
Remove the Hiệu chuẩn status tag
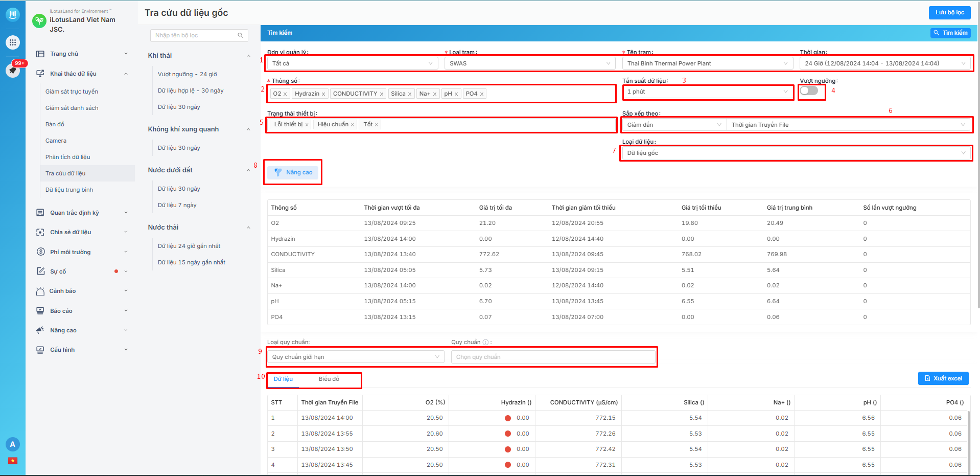(353, 125)
